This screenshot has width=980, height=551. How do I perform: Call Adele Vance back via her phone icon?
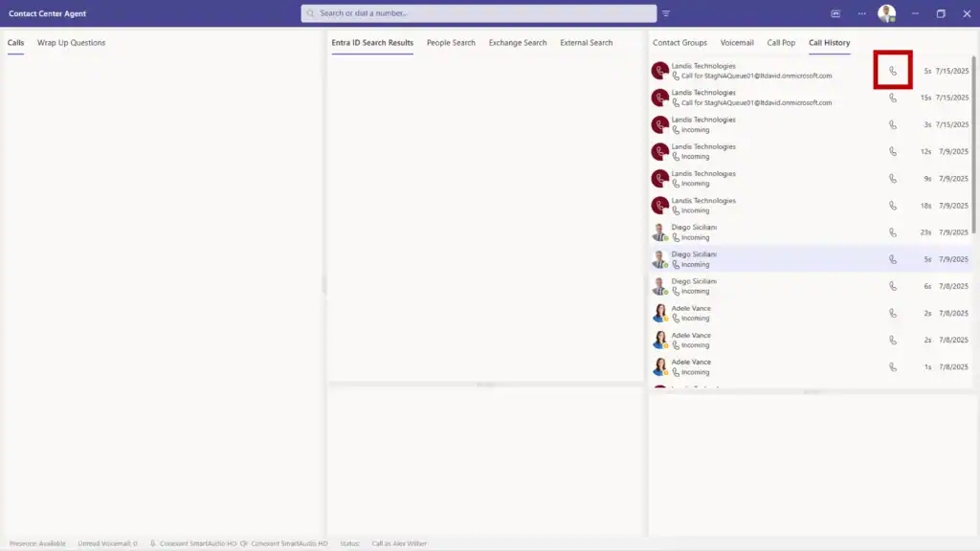(x=894, y=312)
